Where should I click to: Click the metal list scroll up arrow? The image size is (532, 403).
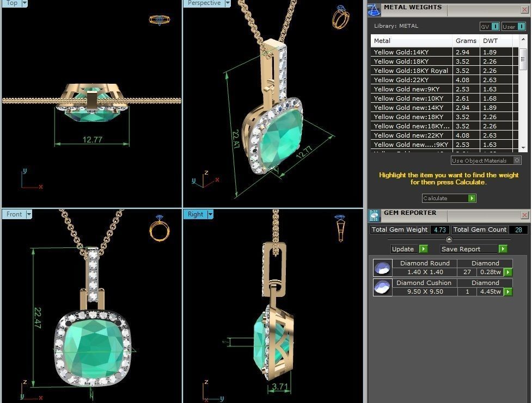click(x=523, y=40)
